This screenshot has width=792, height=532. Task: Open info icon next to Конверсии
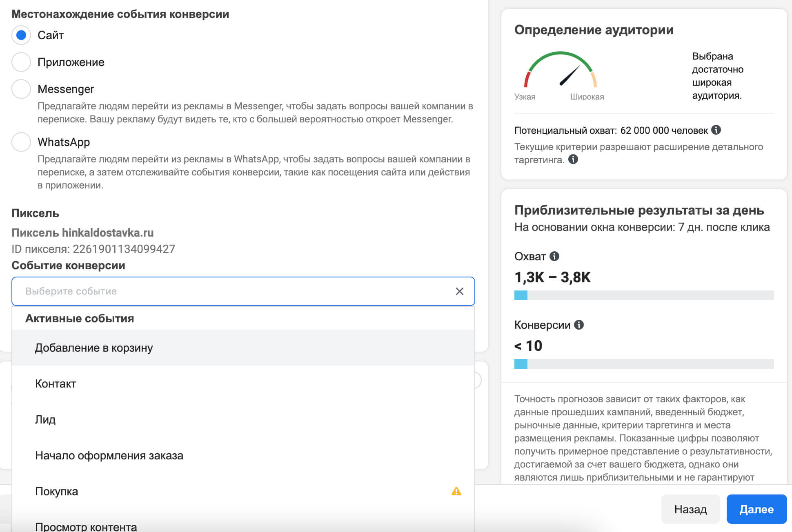point(579,325)
